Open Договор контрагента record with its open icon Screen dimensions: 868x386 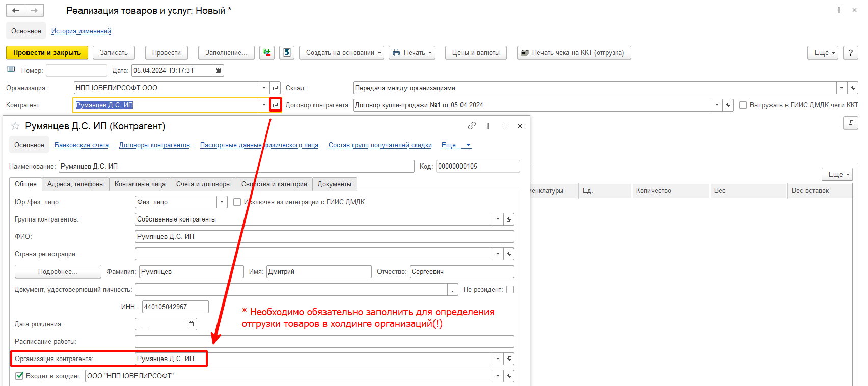click(728, 105)
